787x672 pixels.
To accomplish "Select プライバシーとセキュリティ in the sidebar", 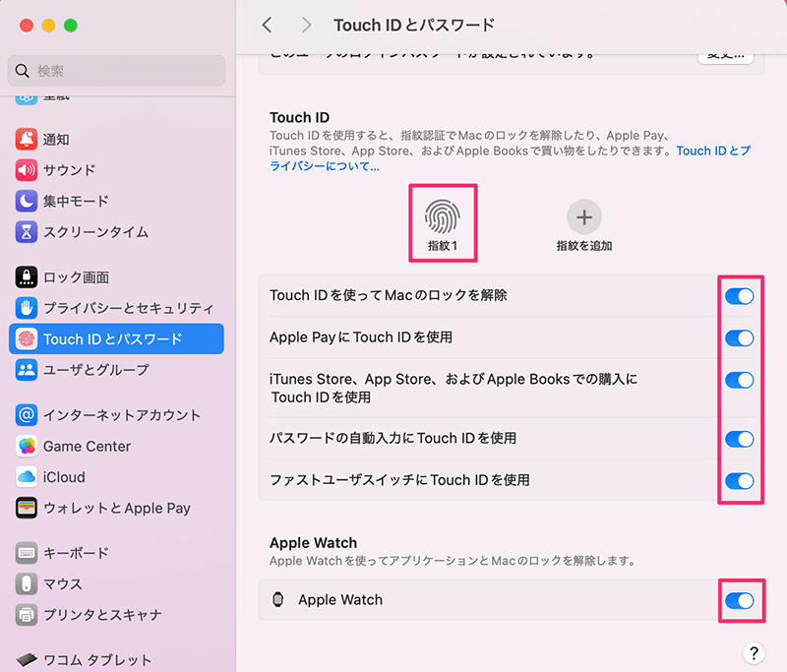I will coord(129,308).
